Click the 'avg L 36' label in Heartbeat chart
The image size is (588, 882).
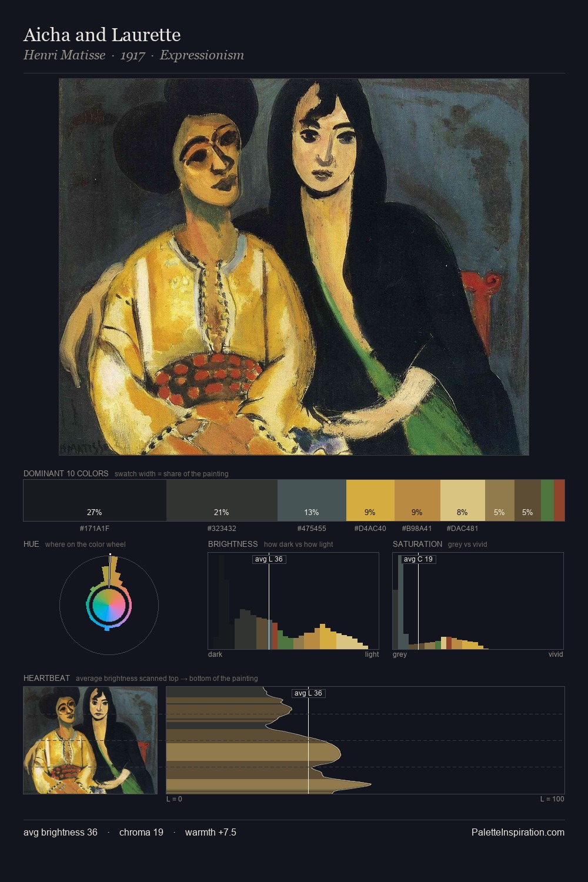click(309, 693)
